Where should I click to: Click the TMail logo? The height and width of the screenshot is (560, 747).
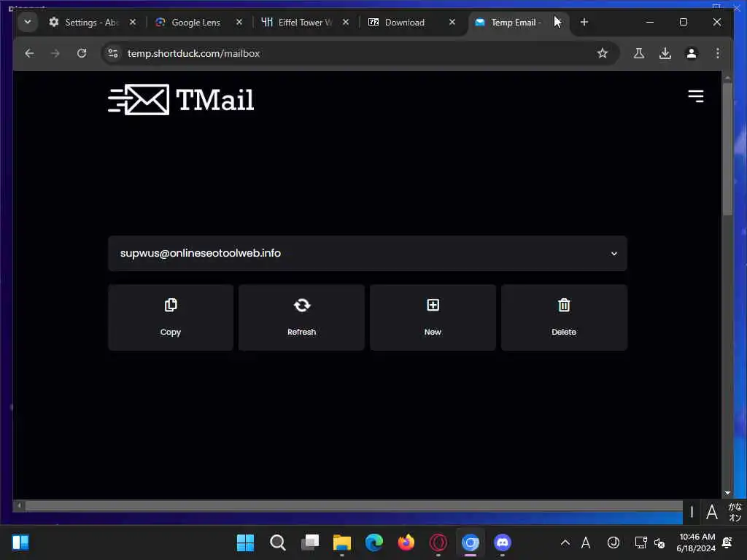coord(181,99)
